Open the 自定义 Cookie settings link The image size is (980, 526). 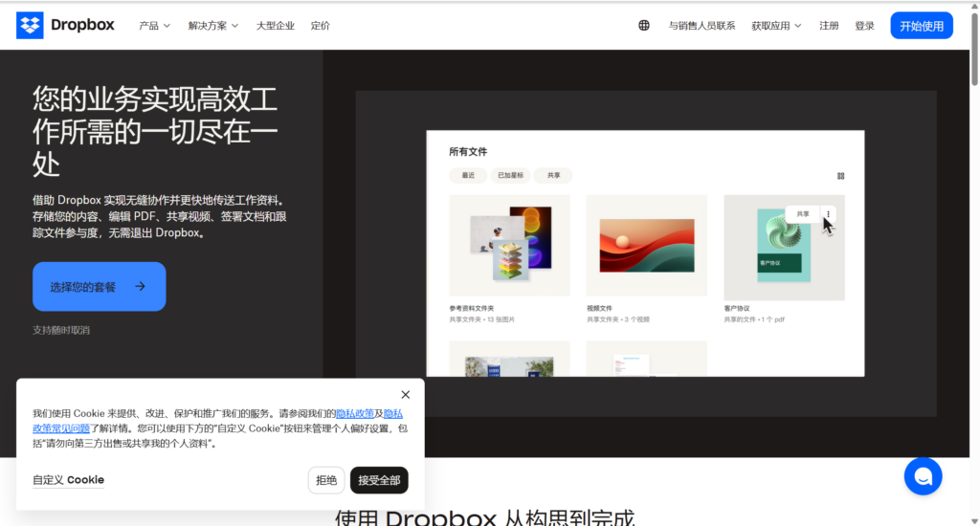point(68,480)
